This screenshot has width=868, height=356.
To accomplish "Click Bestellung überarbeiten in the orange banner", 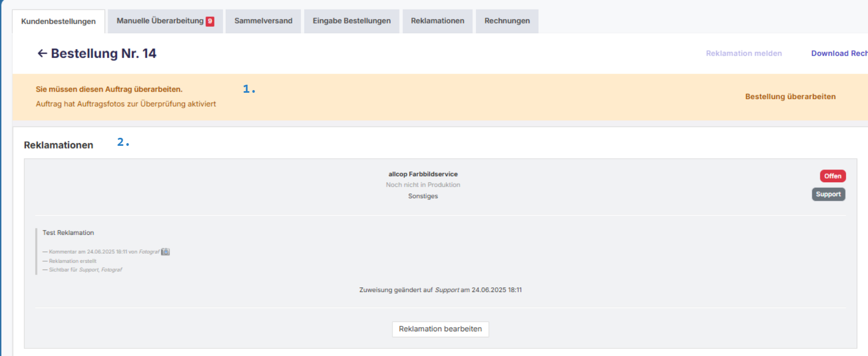I will pos(790,97).
